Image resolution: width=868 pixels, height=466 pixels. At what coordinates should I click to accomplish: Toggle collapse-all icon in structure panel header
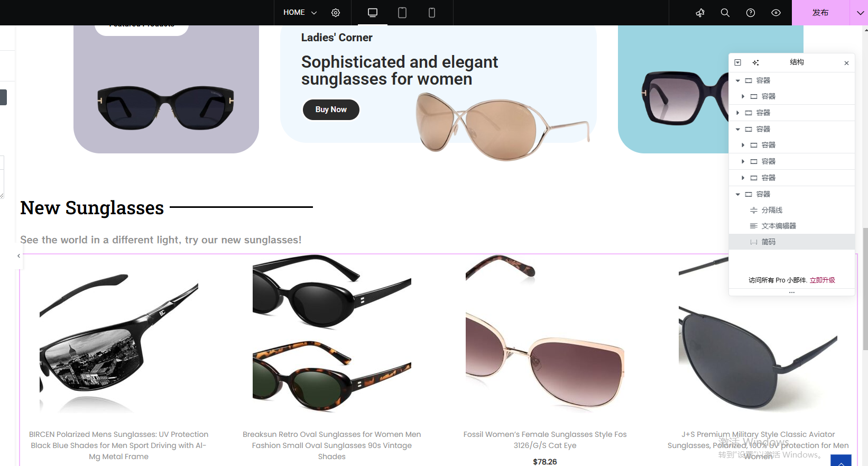point(738,62)
